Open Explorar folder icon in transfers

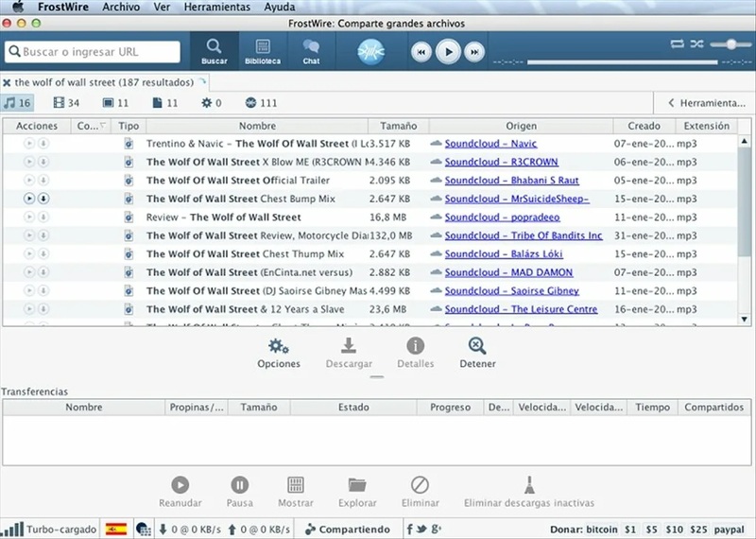point(357,485)
